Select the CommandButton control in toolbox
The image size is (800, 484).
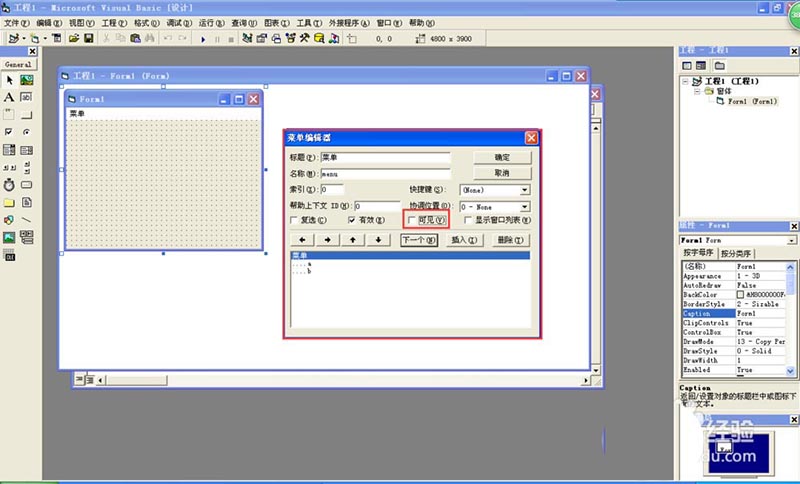coord(27,115)
